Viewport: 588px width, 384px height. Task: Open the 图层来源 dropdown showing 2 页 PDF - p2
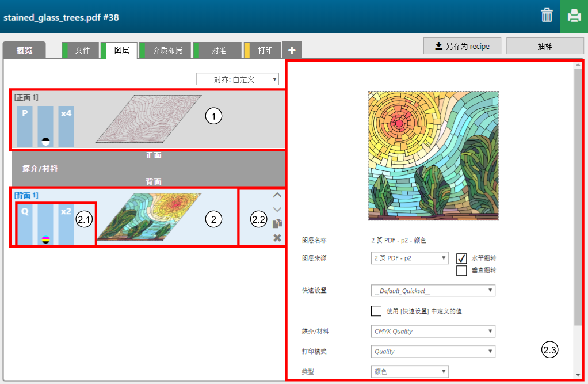tap(410, 258)
